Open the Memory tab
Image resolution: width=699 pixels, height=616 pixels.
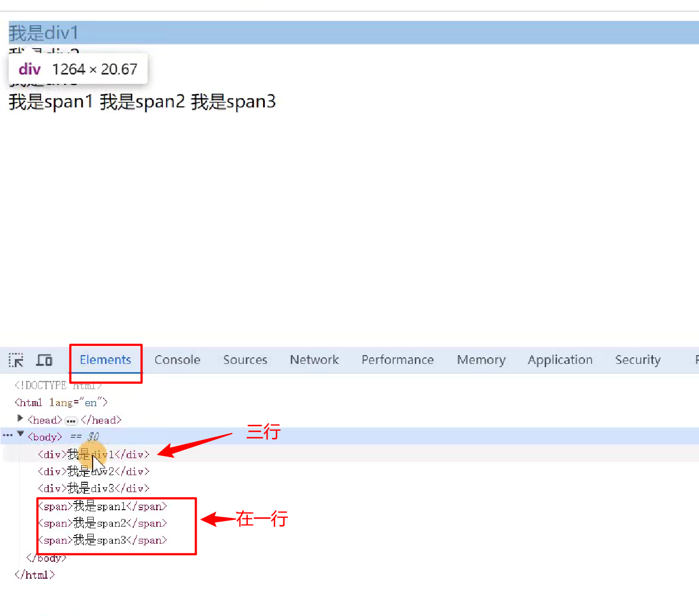tap(481, 360)
